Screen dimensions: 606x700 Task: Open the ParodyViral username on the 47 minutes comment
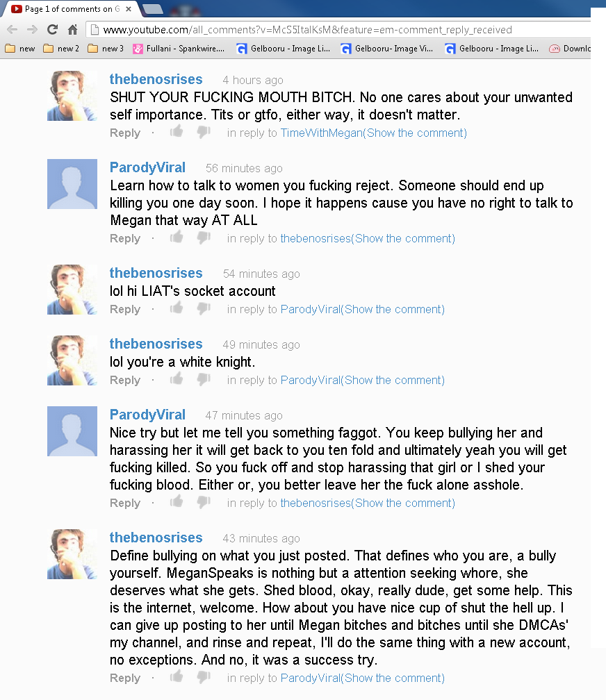(x=147, y=415)
